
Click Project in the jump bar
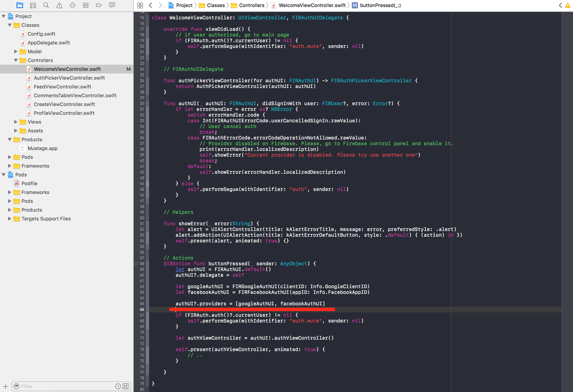pos(184,5)
